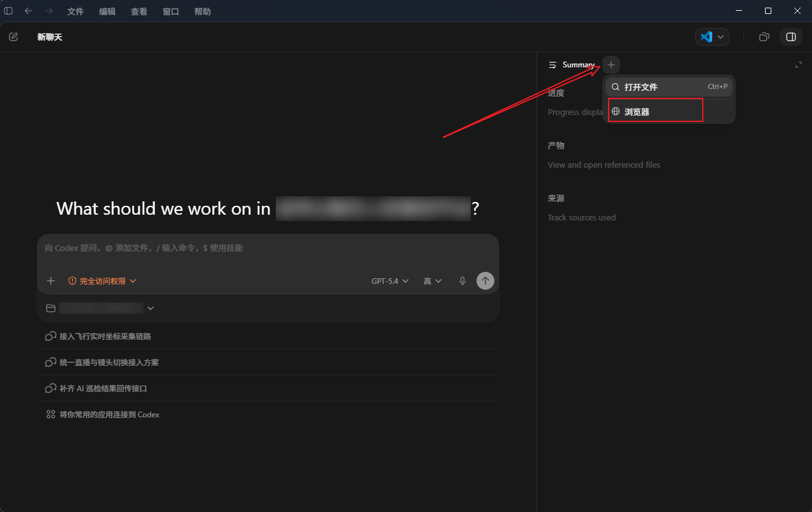This screenshot has width=812, height=512.
Task: Open the 文件 menu
Action: (x=76, y=11)
